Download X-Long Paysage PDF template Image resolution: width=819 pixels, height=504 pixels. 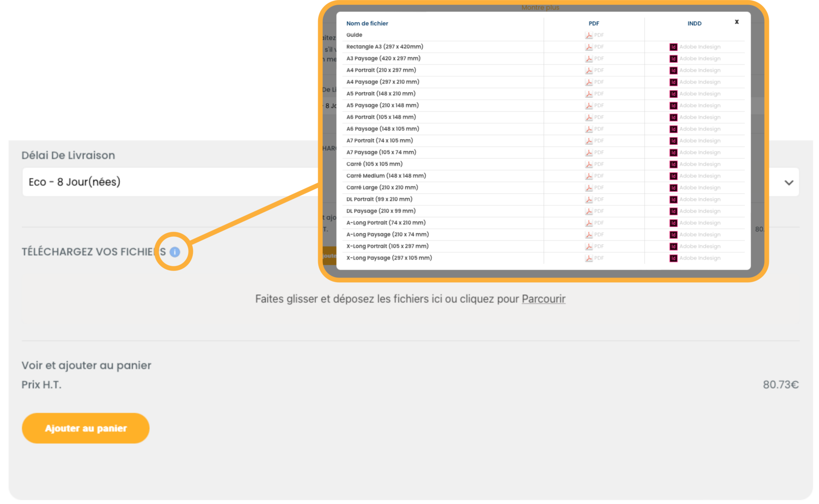[x=594, y=258]
